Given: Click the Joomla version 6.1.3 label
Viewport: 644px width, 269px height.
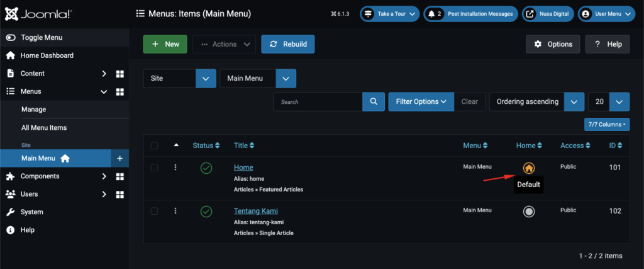Looking at the screenshot, I should click(x=340, y=14).
